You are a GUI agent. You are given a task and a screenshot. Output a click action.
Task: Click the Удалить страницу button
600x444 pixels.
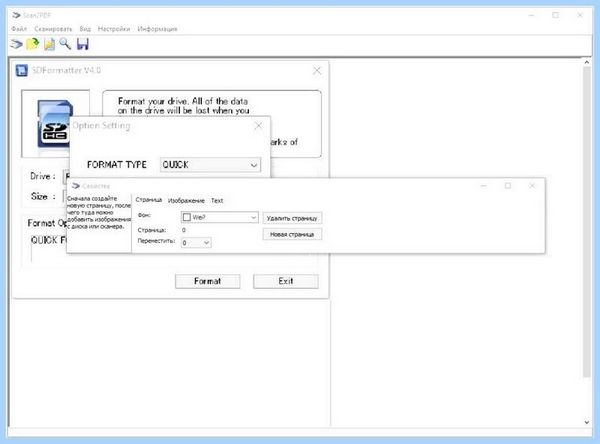(292, 218)
